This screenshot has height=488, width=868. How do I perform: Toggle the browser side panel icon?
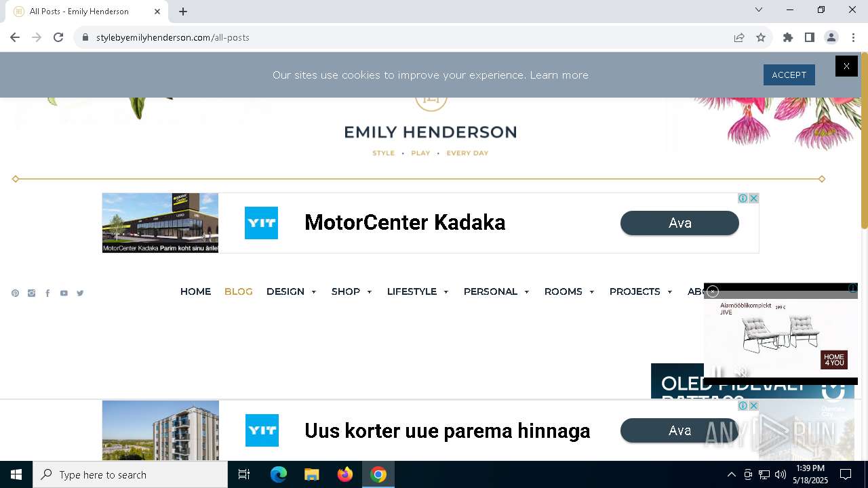click(x=810, y=37)
